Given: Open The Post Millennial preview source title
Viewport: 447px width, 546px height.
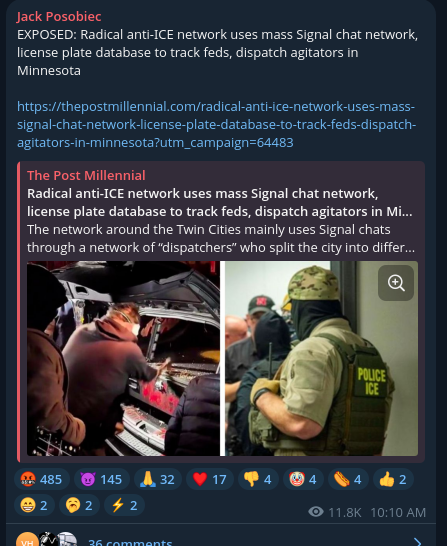Looking at the screenshot, I should [86, 175].
